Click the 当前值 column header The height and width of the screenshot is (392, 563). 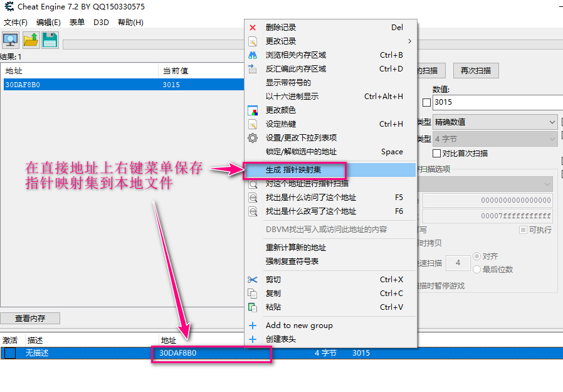tap(201, 71)
